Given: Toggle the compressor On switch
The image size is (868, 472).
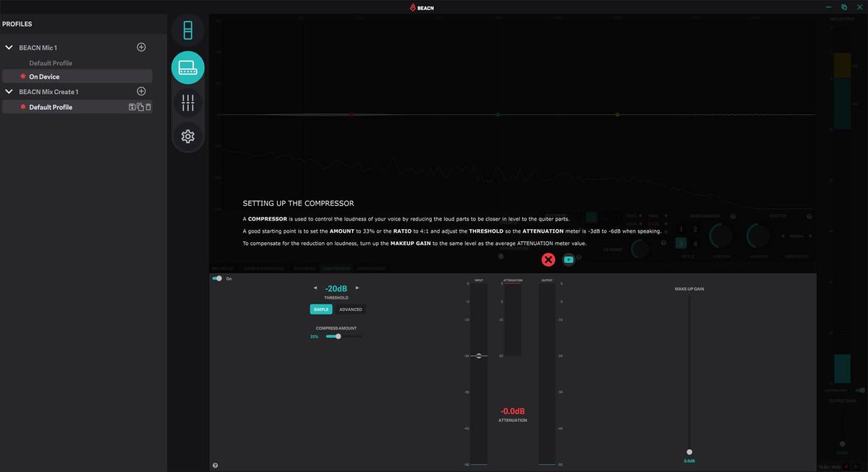Looking at the screenshot, I should (x=217, y=278).
